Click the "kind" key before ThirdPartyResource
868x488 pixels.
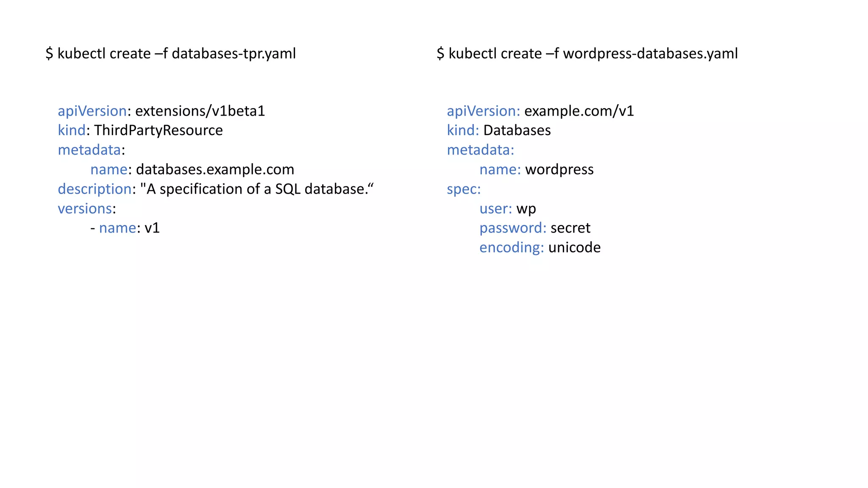pyautogui.click(x=72, y=130)
